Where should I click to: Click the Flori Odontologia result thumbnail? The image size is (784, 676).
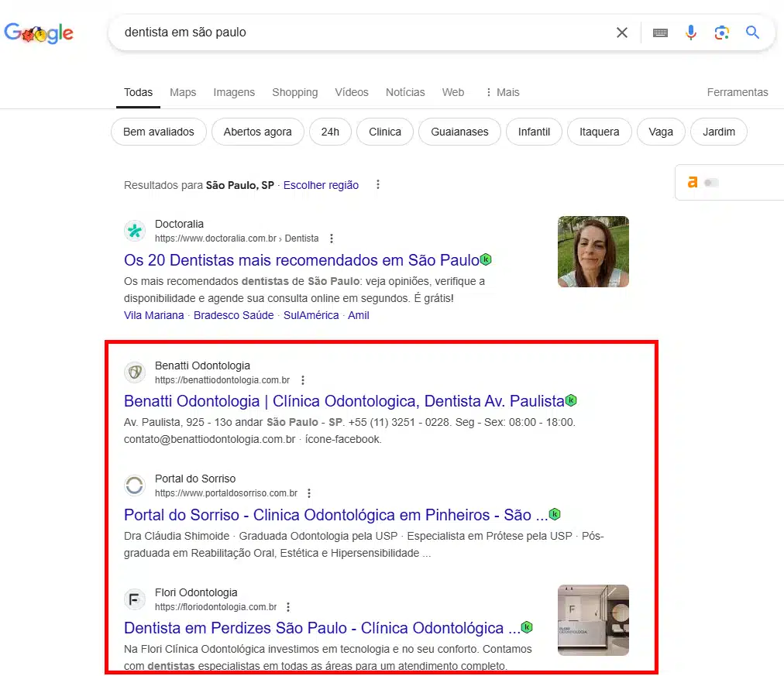pyautogui.click(x=593, y=620)
